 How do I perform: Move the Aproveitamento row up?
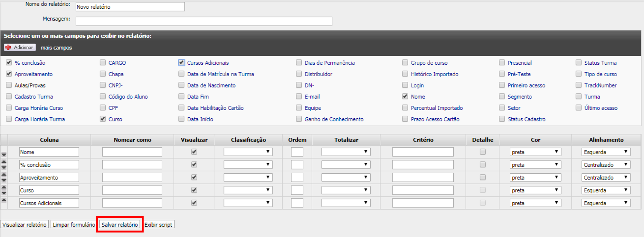pos(4,175)
